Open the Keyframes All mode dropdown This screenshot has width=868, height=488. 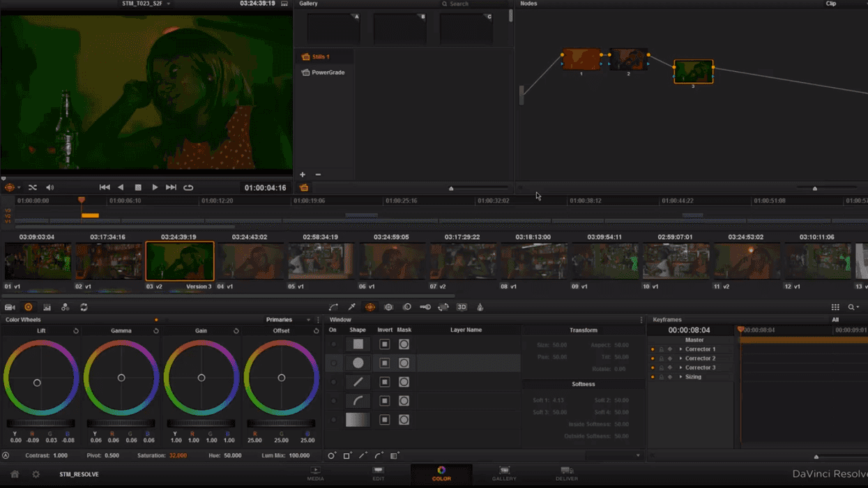click(x=835, y=320)
